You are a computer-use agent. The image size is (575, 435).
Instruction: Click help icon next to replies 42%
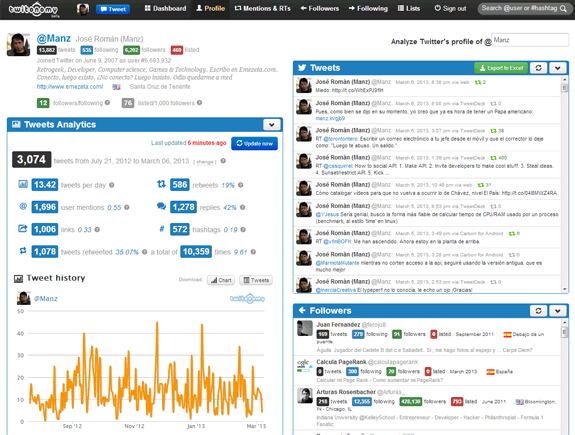[242, 208]
